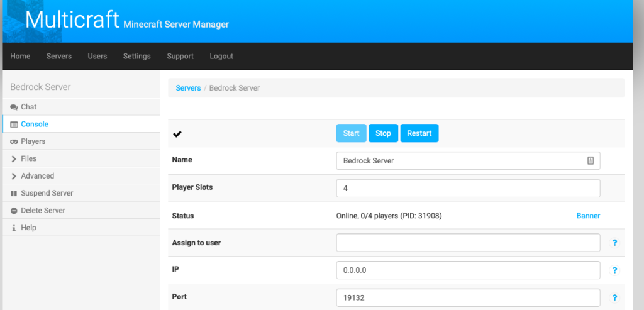Open the Banner link in Status row
644x310 pixels.
[x=588, y=216]
